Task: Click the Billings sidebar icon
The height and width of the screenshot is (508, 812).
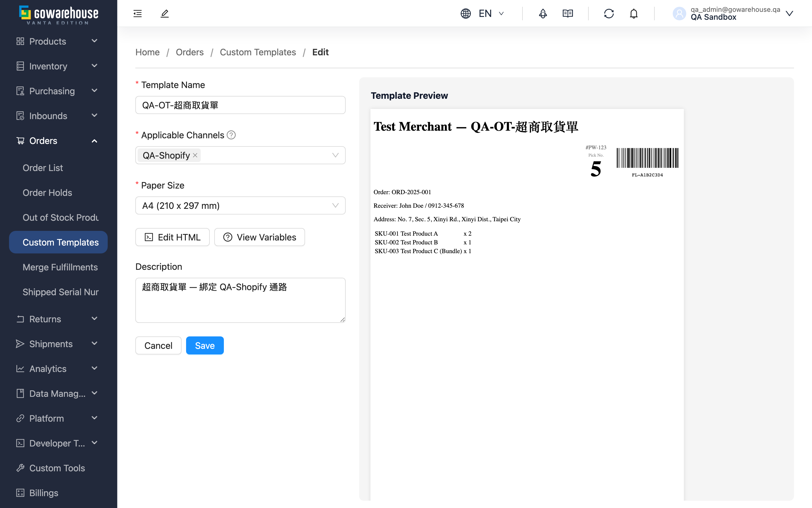Action: (x=20, y=493)
